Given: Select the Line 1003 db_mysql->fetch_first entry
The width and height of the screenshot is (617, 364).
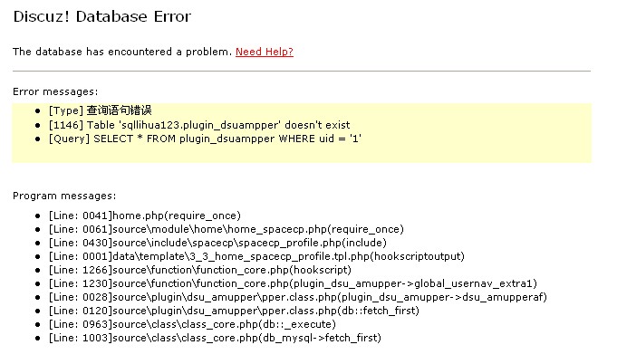Looking at the screenshot, I should tap(215, 338).
